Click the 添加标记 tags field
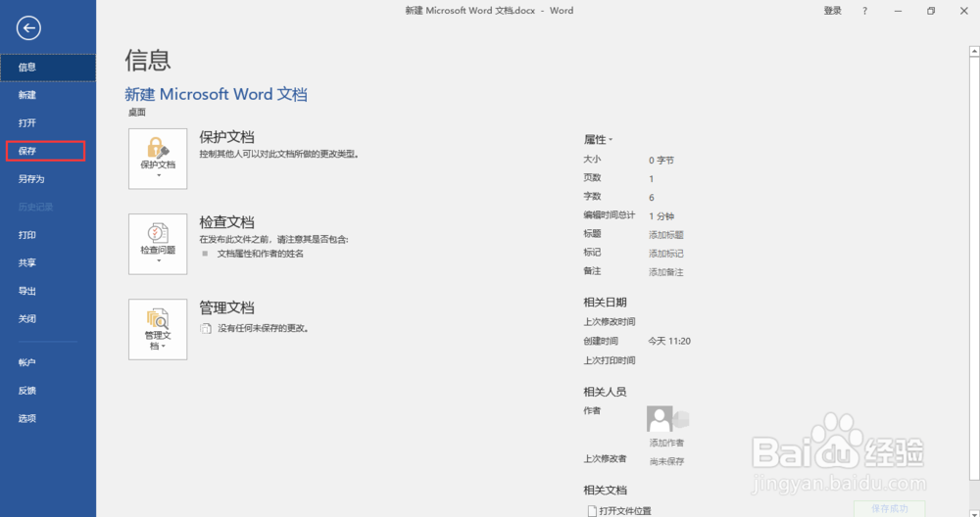 tap(666, 254)
